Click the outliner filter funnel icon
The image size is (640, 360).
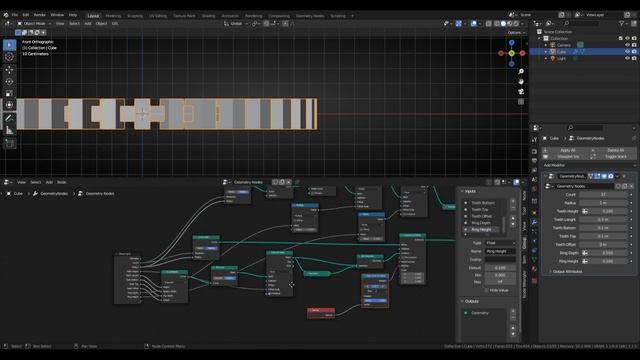click(x=621, y=24)
